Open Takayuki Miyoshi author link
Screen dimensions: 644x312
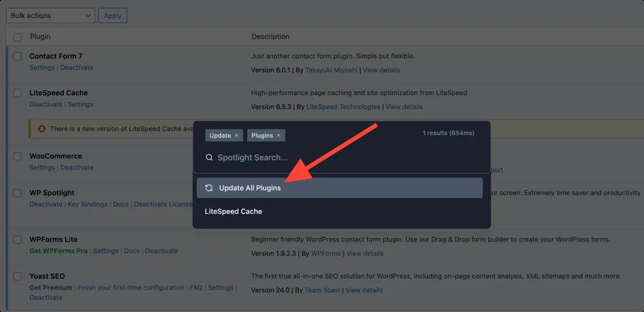[331, 70]
